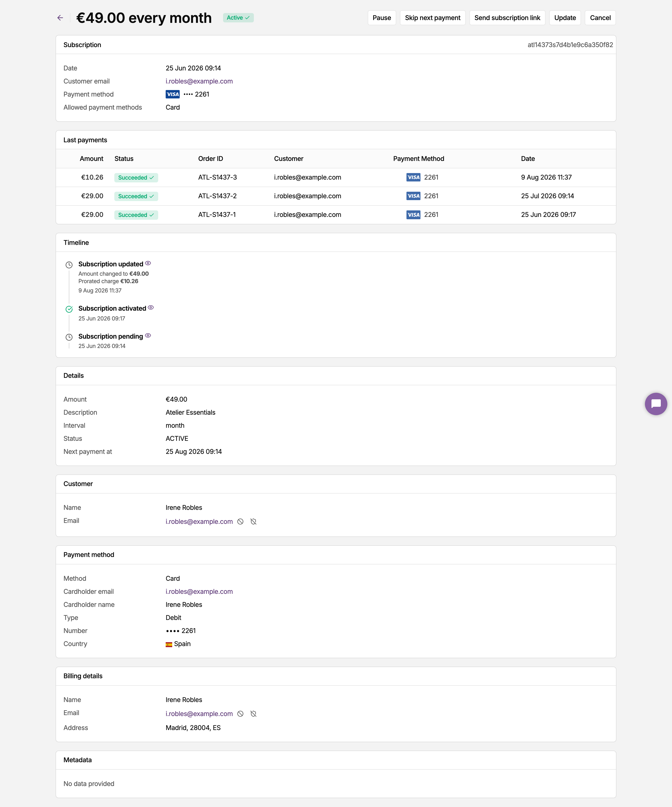Click the ACTIVE status value in Details
The image size is (672, 807).
[177, 438]
